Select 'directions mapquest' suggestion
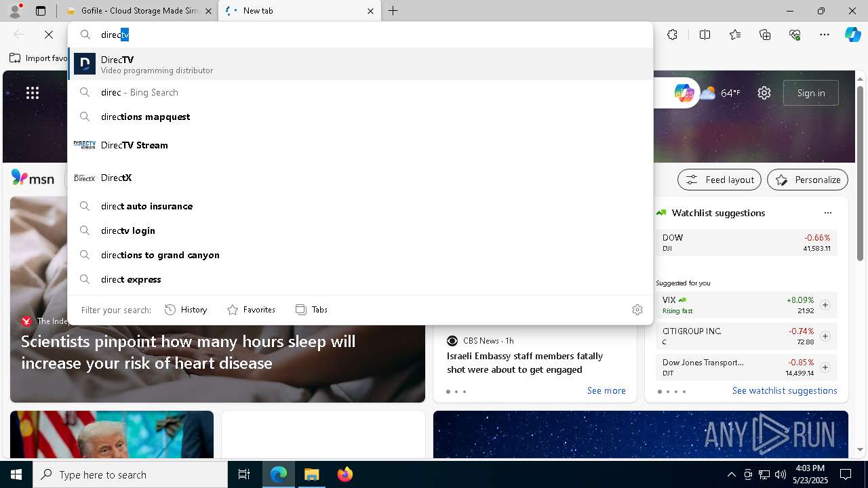The image size is (868, 488). click(x=360, y=117)
